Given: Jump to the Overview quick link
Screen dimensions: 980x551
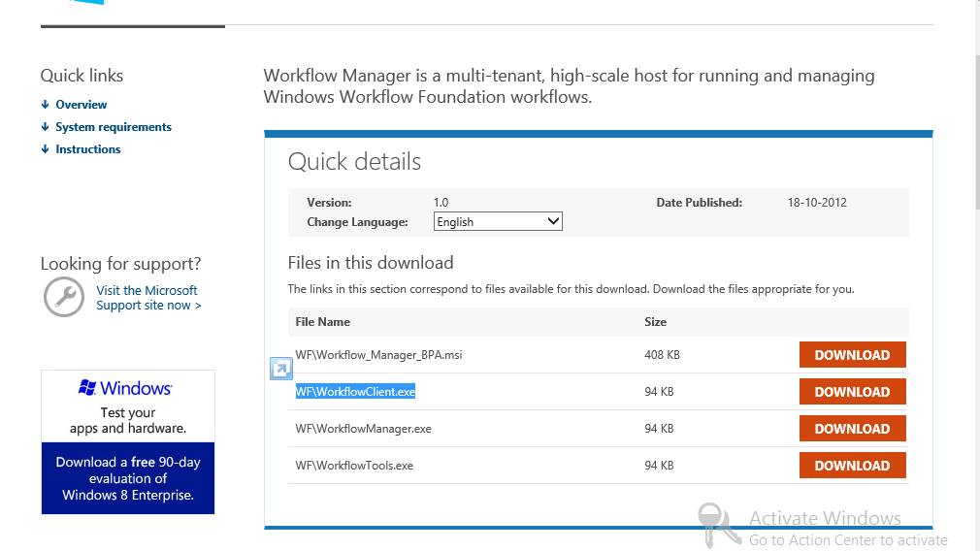Looking at the screenshot, I should [82, 105].
